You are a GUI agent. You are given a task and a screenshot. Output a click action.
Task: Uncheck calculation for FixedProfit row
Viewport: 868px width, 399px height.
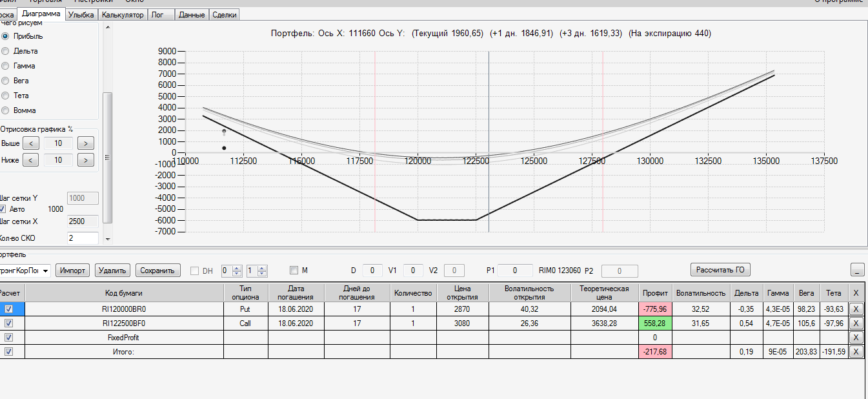pos(9,337)
